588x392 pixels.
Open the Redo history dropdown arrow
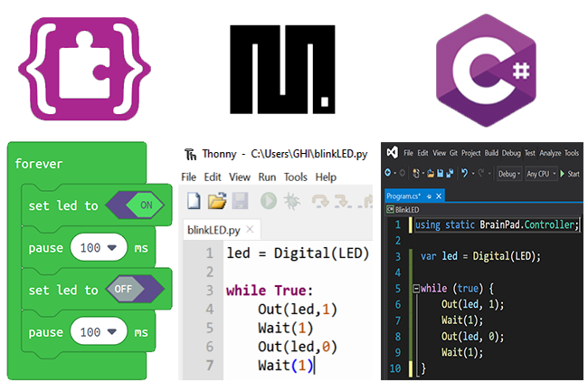tap(489, 173)
